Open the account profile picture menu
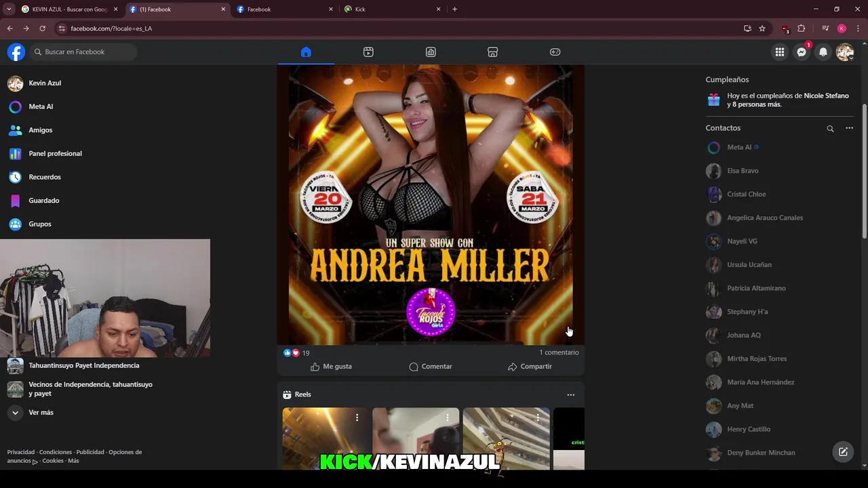This screenshot has height=488, width=868. [845, 52]
